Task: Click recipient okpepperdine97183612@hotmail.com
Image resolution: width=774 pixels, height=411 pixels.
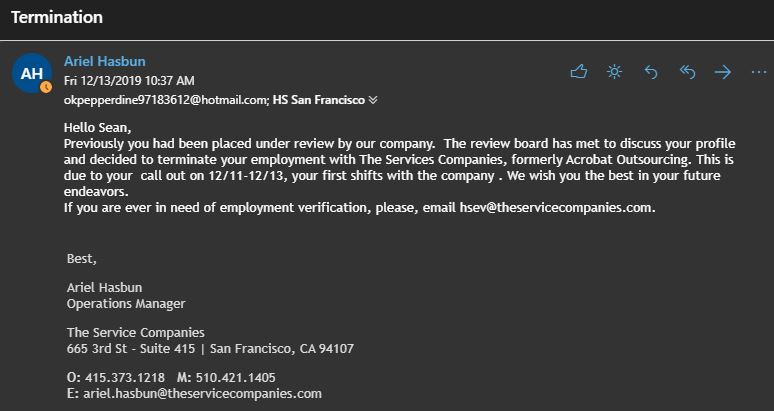Action: pyautogui.click(x=166, y=100)
